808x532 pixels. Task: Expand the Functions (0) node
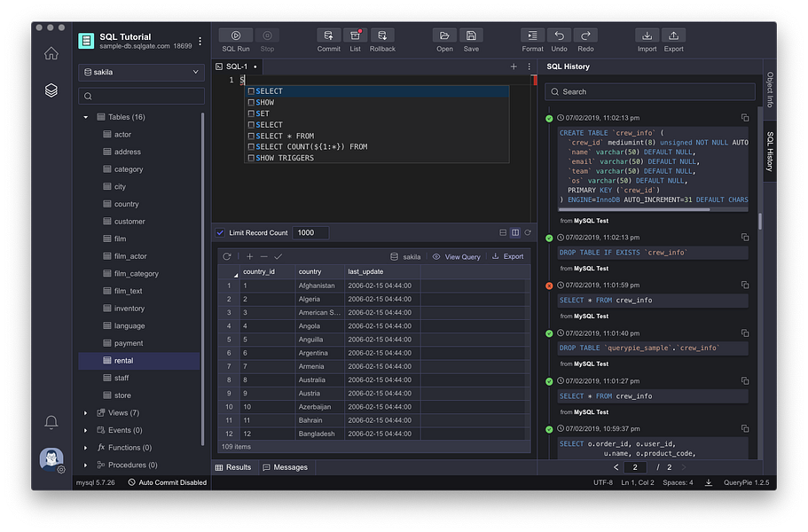pyautogui.click(x=85, y=448)
